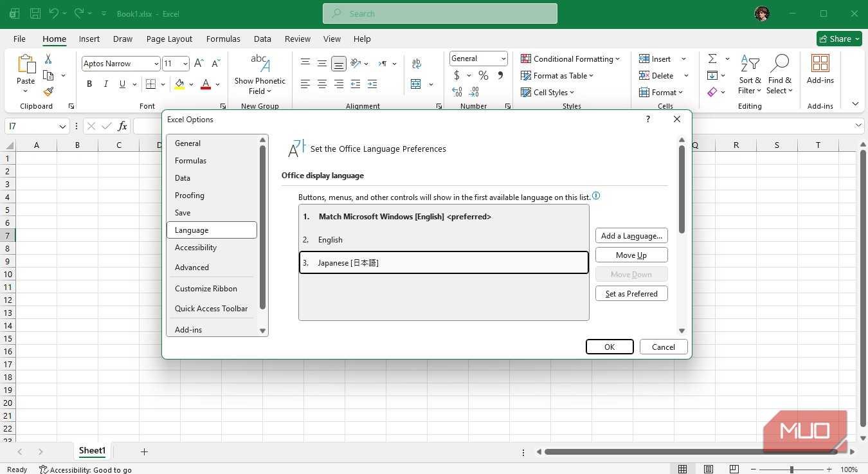Viewport: 868px width, 474px height.
Task: Apply Percent Style format
Action: tap(484, 75)
